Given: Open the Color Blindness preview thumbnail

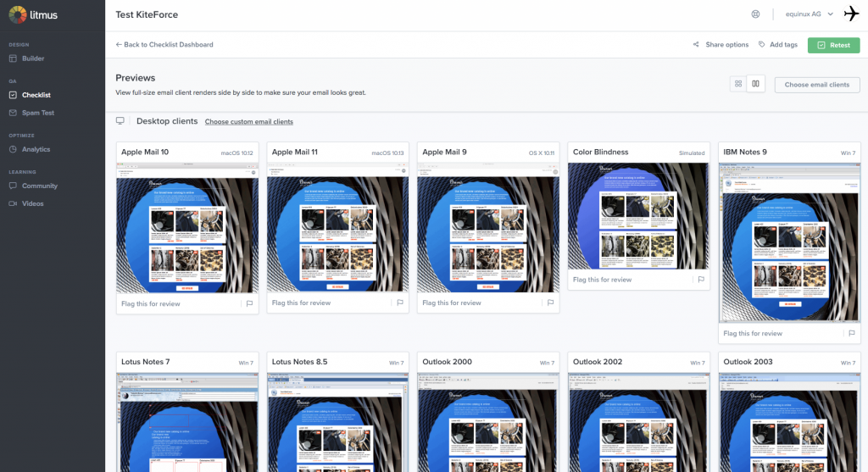Looking at the screenshot, I should [x=638, y=216].
